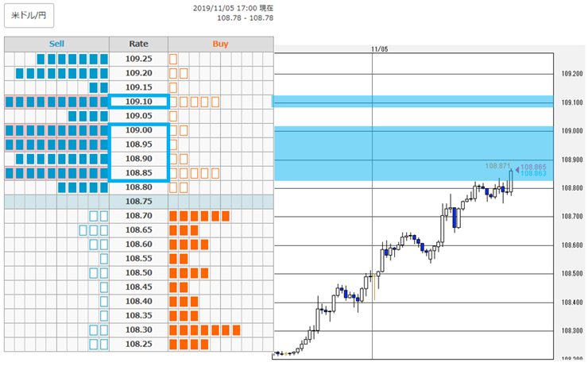This screenshot has width=588, height=366.
Task: Click the 11/05 date label on chart
Action: coord(380,49)
